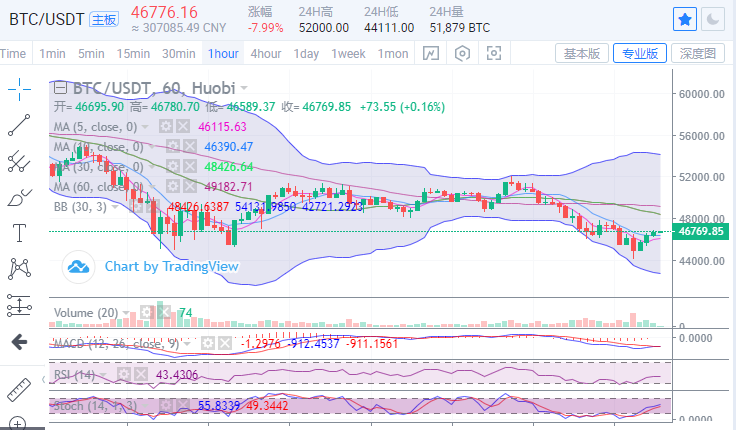Screen dimensions: 736x430
Task: Open settings gear for MA (10, close, 0)
Action: point(173,146)
